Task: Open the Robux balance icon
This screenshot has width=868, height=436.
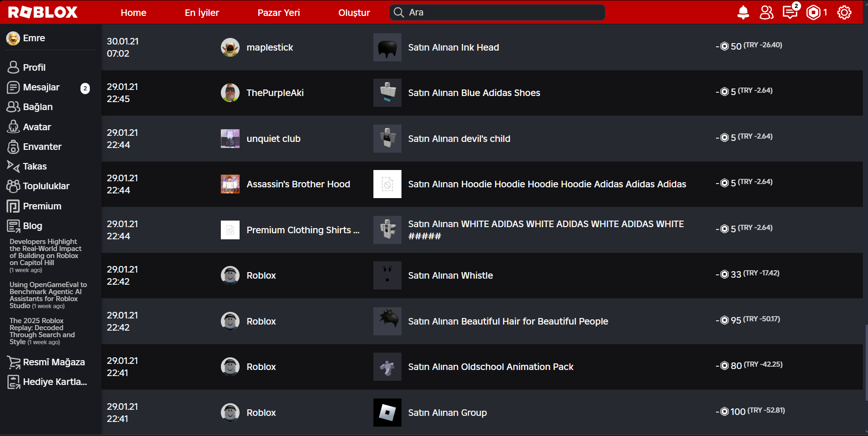Action: [814, 13]
